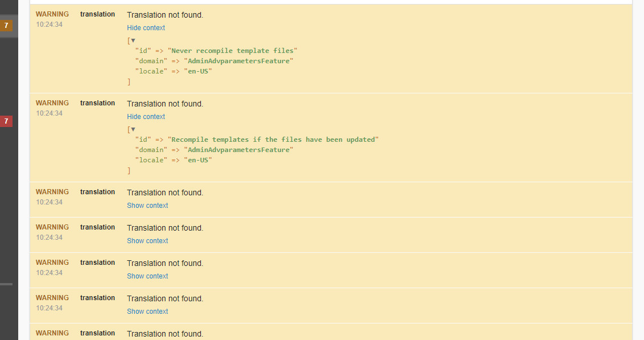Click the "Recompile templates if the files have been updated" string
644x340 pixels.
[x=273, y=140]
